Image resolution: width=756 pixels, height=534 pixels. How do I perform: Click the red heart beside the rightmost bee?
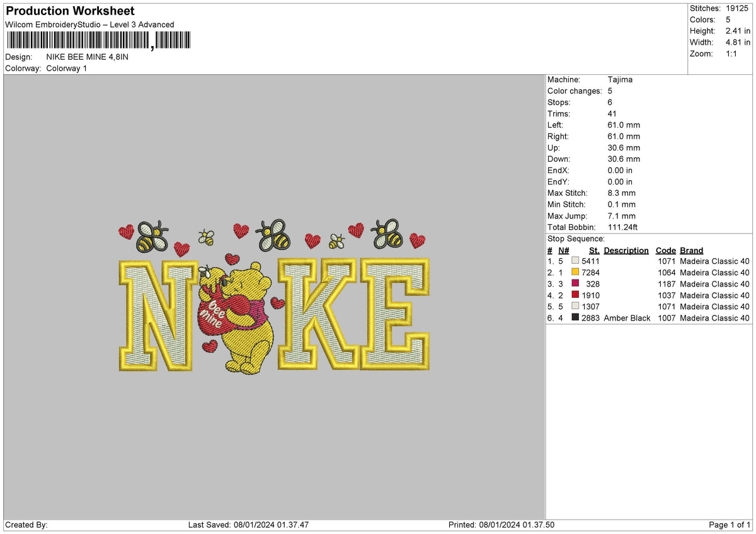coord(417,239)
